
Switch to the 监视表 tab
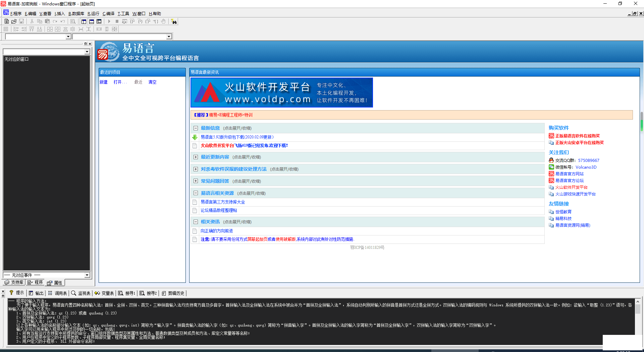(81, 293)
